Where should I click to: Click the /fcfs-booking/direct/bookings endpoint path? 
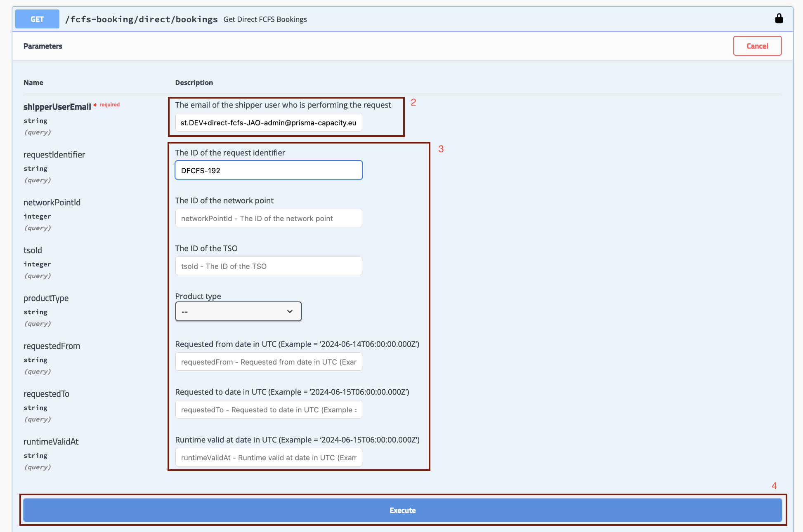(142, 19)
